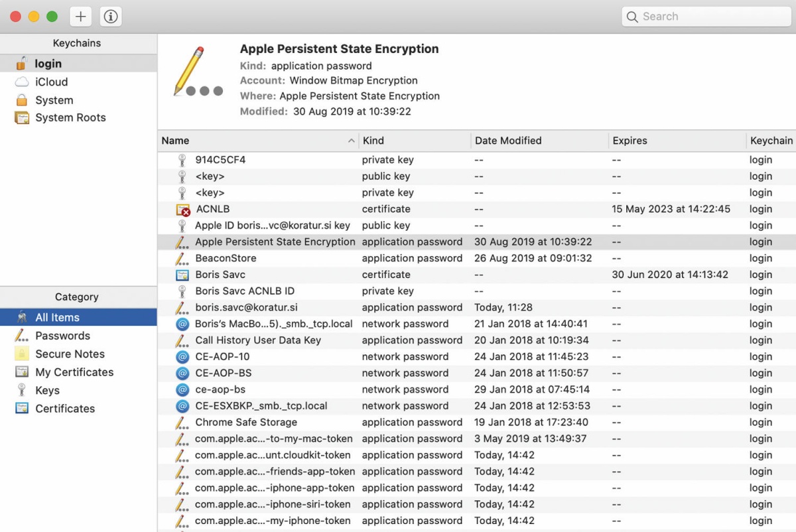Select the boris.savc@koratur.si password entry

pyautogui.click(x=477, y=308)
